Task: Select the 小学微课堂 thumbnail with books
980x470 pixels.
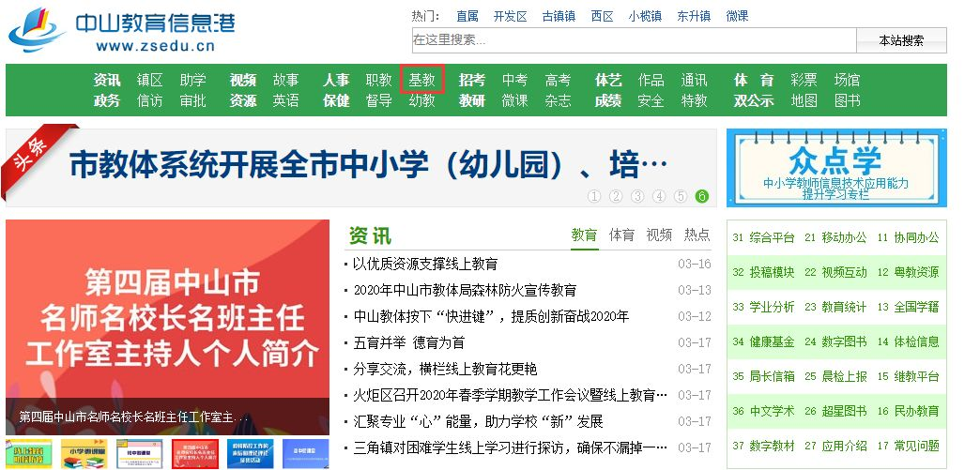Action: pyautogui.click(x=85, y=453)
